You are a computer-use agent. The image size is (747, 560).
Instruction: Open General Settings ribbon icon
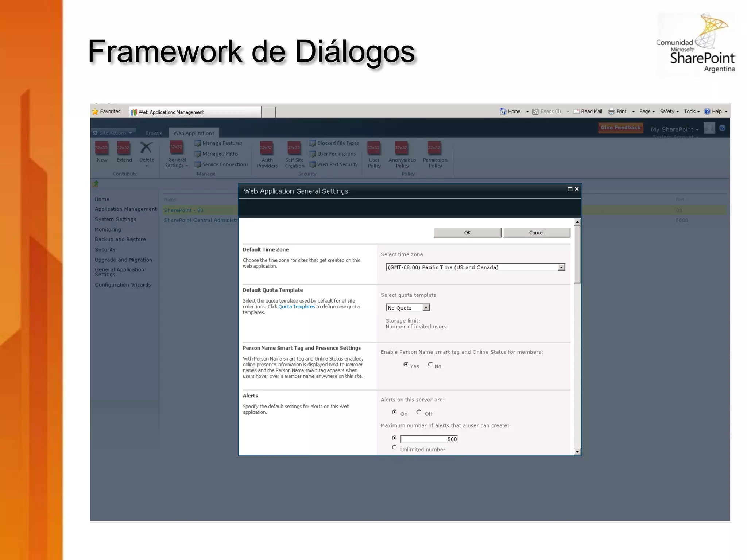[x=176, y=147]
